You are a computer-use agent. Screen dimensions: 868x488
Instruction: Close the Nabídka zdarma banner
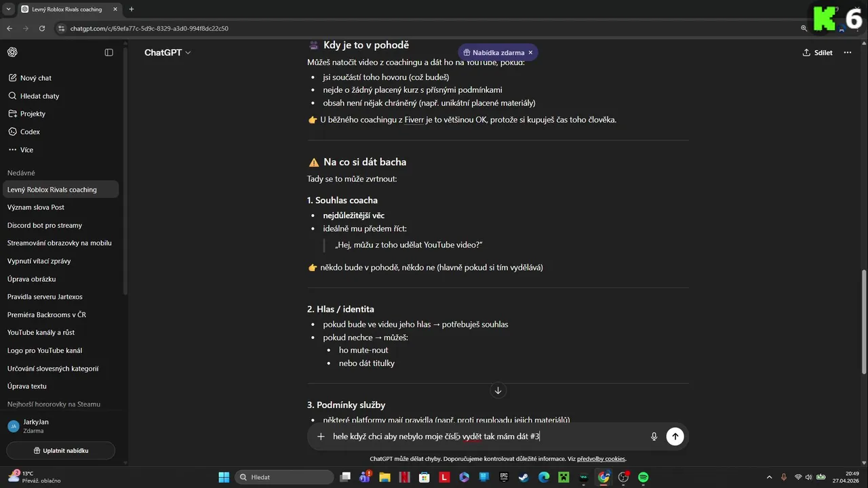click(530, 52)
